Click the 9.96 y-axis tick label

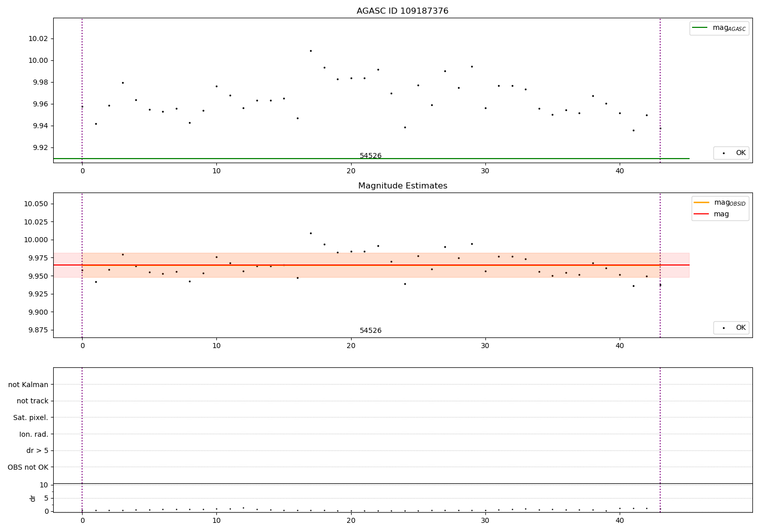click(x=40, y=104)
